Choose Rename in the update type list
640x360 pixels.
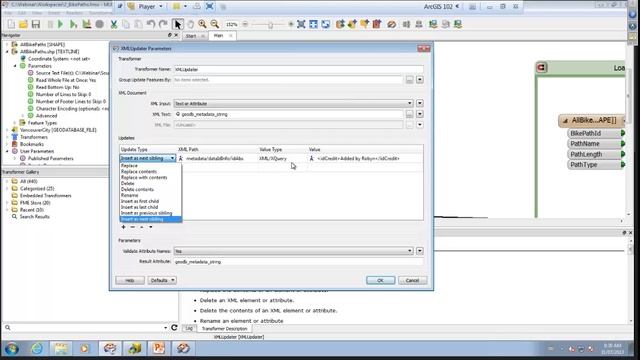click(x=151, y=195)
